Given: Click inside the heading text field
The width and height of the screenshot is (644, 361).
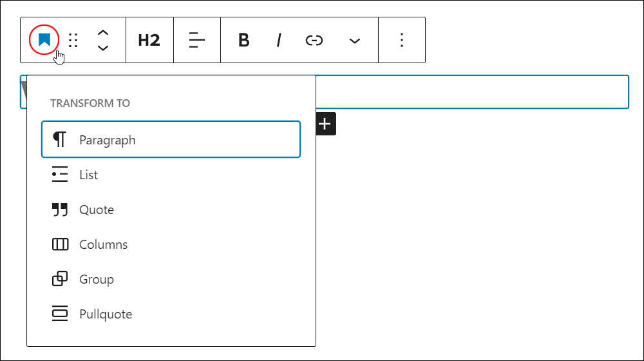Looking at the screenshot, I should pos(472,92).
